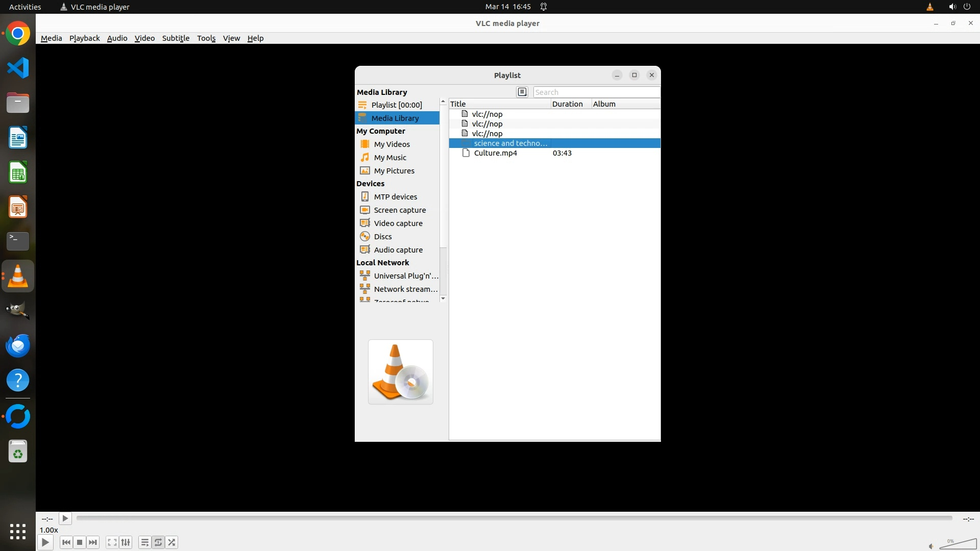
Task: Click the playlist view mode icon
Action: [522, 92]
